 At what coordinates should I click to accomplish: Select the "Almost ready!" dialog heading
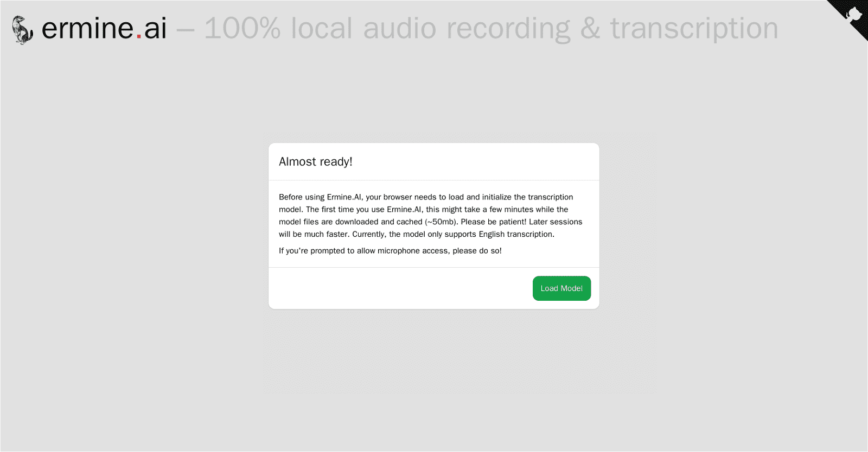[x=315, y=162]
